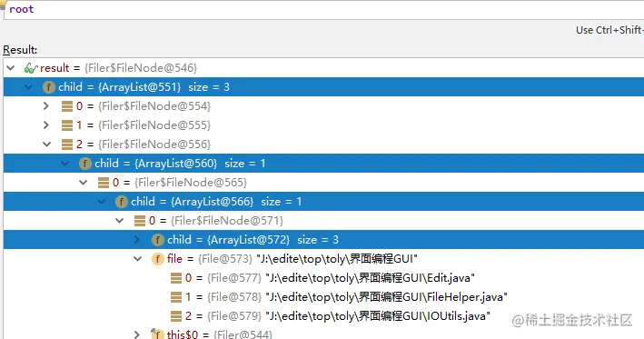
Task: Click element icon of Edit.java row
Action: point(176,278)
